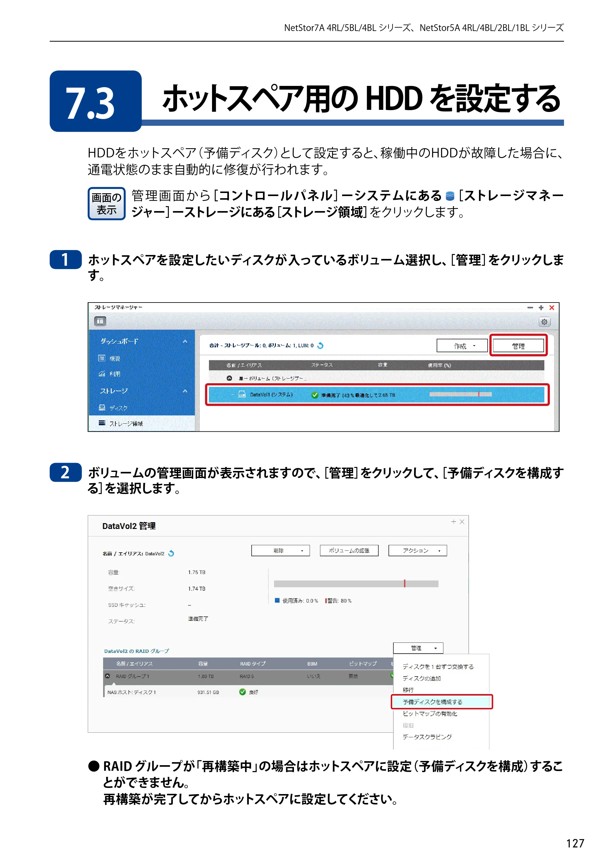Click the green ready check on the DataVol1 row
Screen dimensions: 614x868
point(315,395)
